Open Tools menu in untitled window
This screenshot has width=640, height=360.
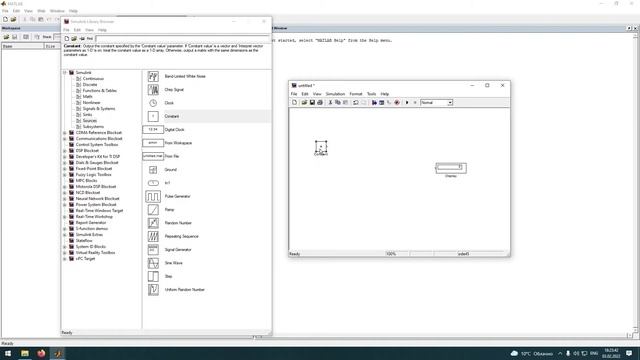click(371, 94)
